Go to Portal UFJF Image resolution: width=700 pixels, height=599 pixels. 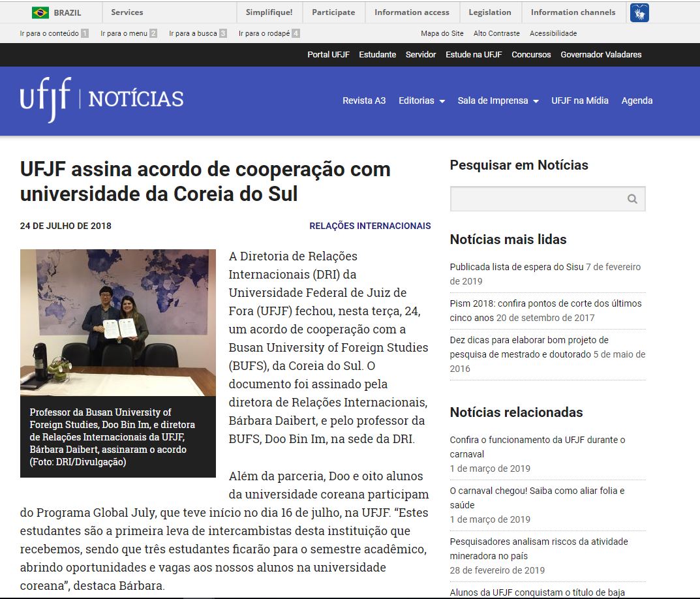point(328,55)
